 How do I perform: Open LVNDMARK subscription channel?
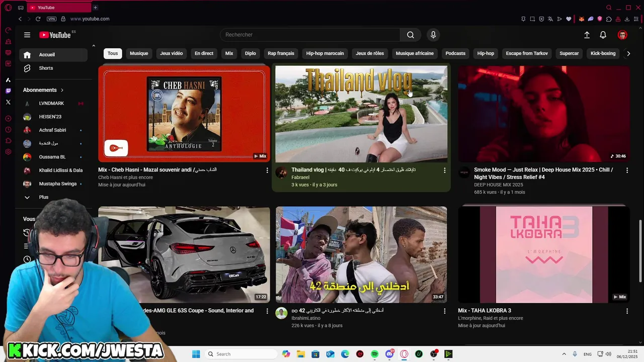pyautogui.click(x=53, y=103)
